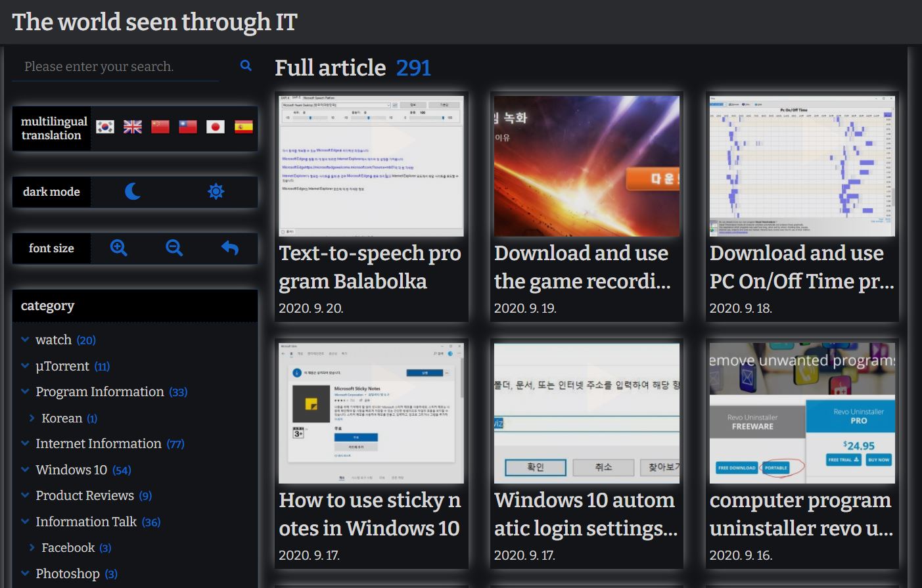Collapse the Product Reviews chevron
The height and width of the screenshot is (588, 922).
[x=25, y=495]
